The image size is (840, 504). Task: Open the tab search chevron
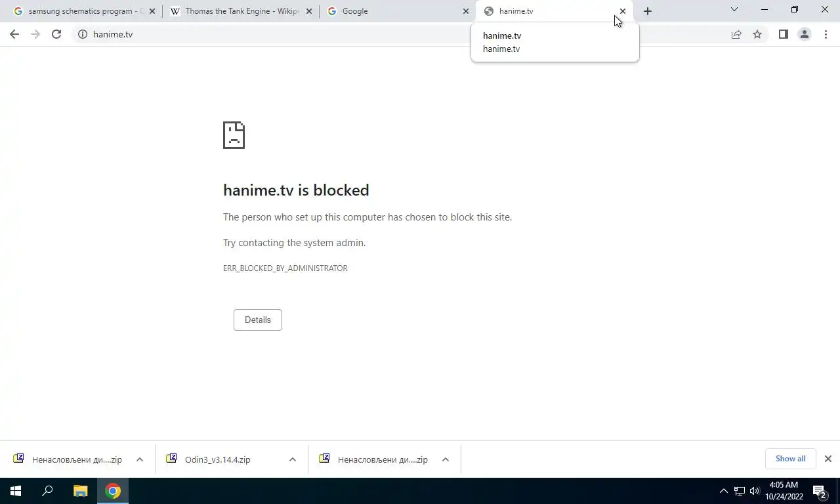click(x=734, y=10)
